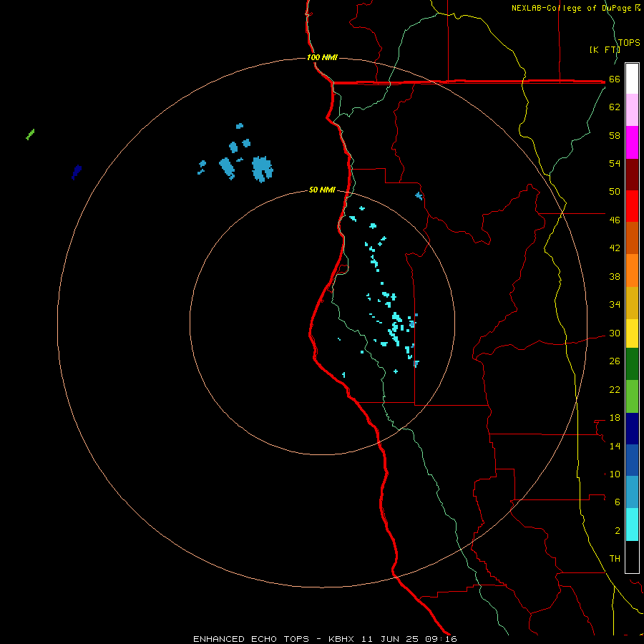644x644 pixels.
Task: Click the 'ENHANCED ECHO TOPS' title text
Action: click(x=251, y=639)
